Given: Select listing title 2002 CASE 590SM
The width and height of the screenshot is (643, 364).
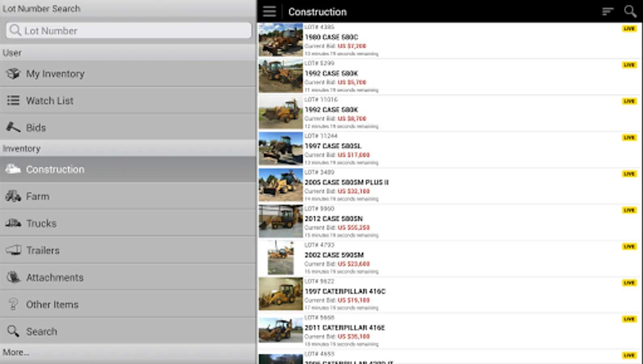Looking at the screenshot, I should [x=334, y=255].
